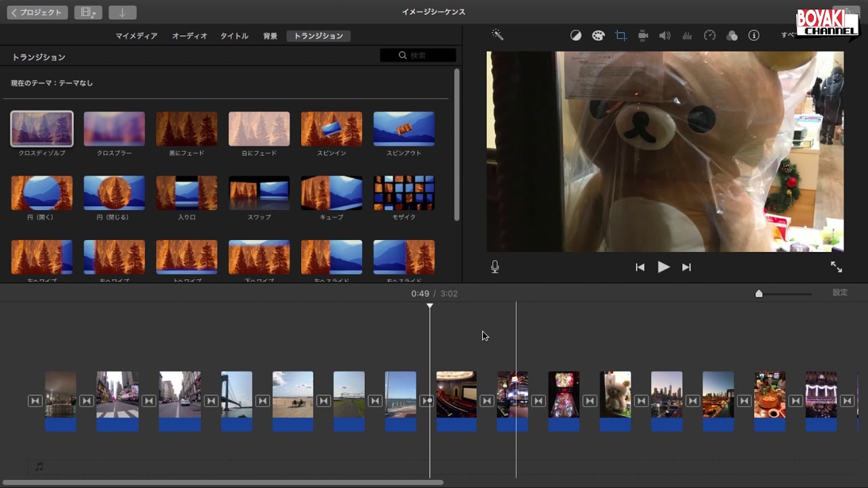Viewport: 868px width, 488px height.
Task: Click the import down-arrow button
Action: pyautogui.click(x=123, y=12)
